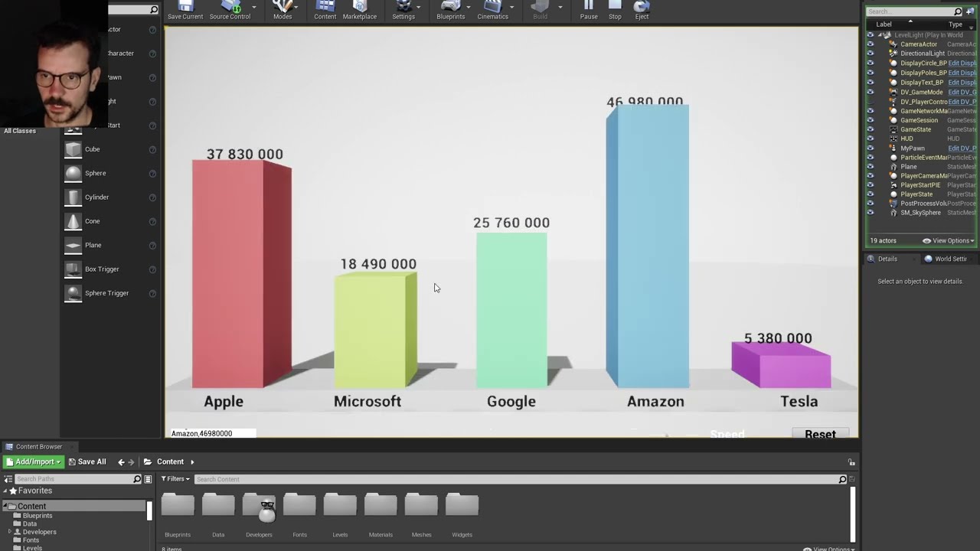Open the Add/Import dropdown
Screen dimensions: 980x551
click(x=33, y=462)
